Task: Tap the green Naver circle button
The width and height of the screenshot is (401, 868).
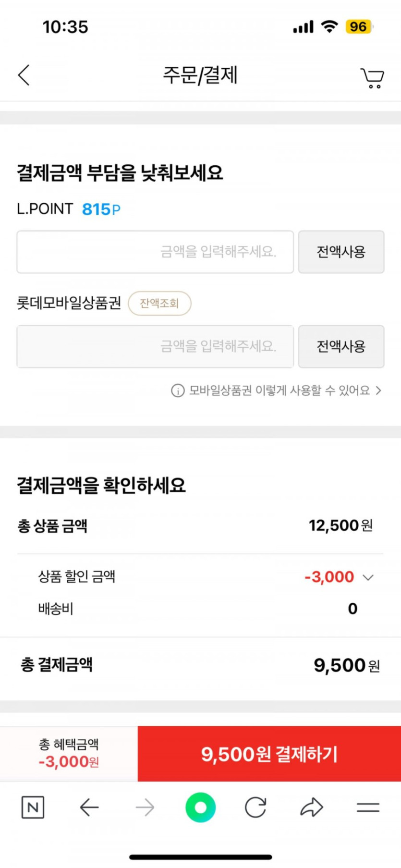Action: coord(200,807)
